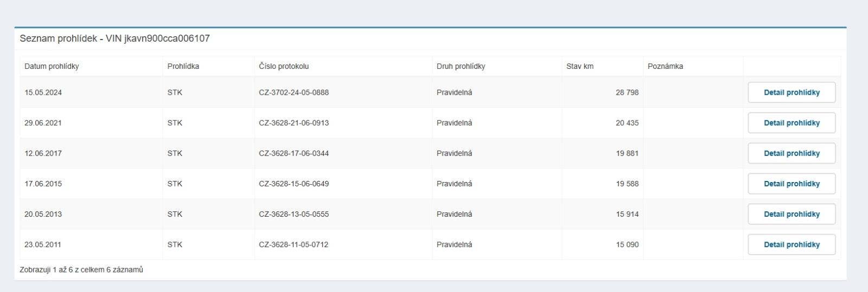Open Detail prohlídky for 20.05.2013 inspection
Image resolution: width=868 pixels, height=292 pixels.
coord(792,214)
